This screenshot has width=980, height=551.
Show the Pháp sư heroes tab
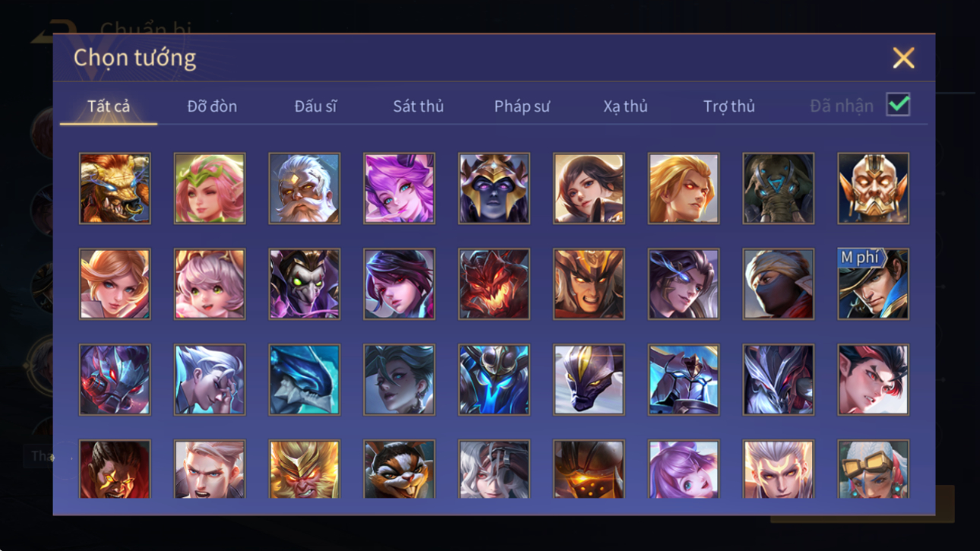point(522,106)
